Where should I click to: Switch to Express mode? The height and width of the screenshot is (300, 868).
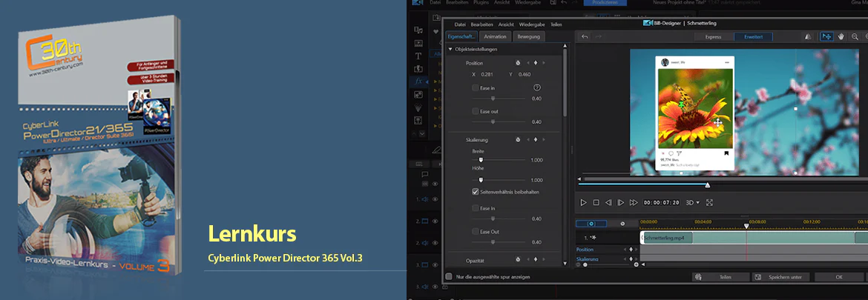pyautogui.click(x=714, y=36)
